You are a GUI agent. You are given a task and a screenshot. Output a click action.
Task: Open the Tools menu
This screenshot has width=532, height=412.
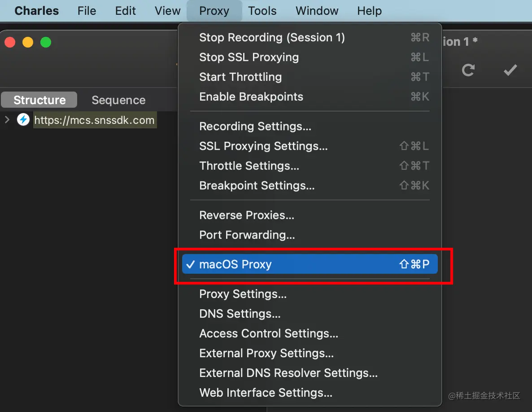pos(262,11)
